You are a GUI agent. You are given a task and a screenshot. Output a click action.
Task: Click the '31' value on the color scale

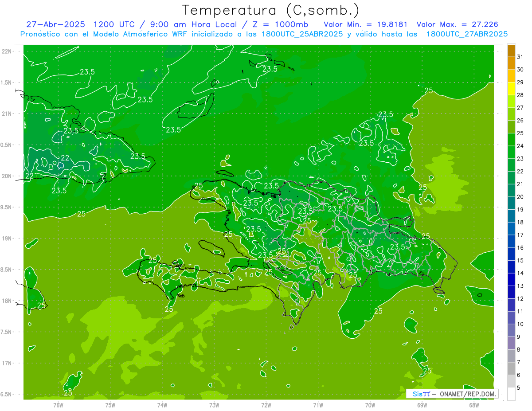(x=520, y=57)
